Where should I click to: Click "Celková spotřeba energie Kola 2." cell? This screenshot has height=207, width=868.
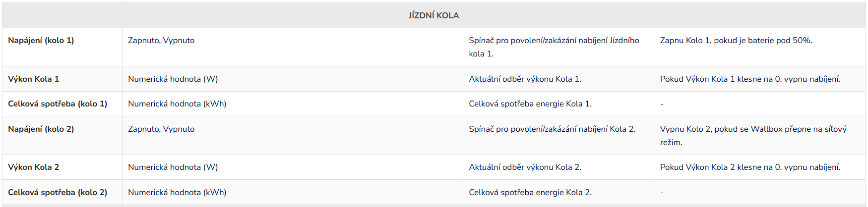530,193
